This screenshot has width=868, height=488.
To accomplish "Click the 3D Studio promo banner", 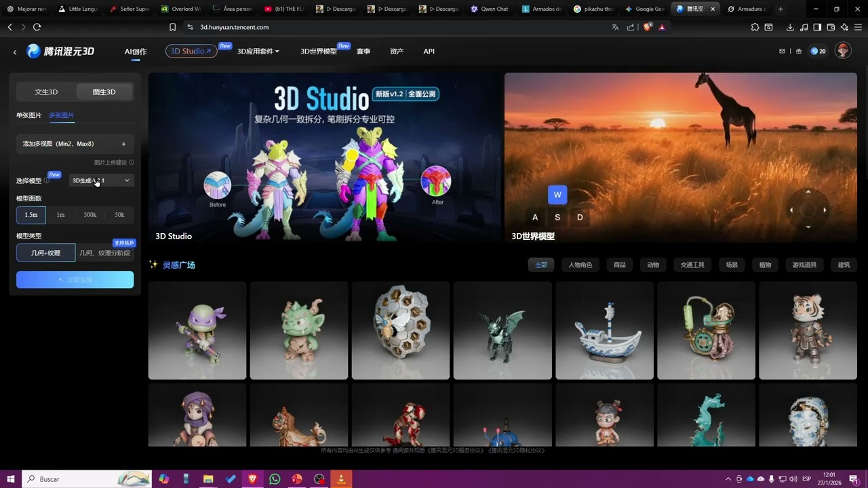I will (x=324, y=157).
